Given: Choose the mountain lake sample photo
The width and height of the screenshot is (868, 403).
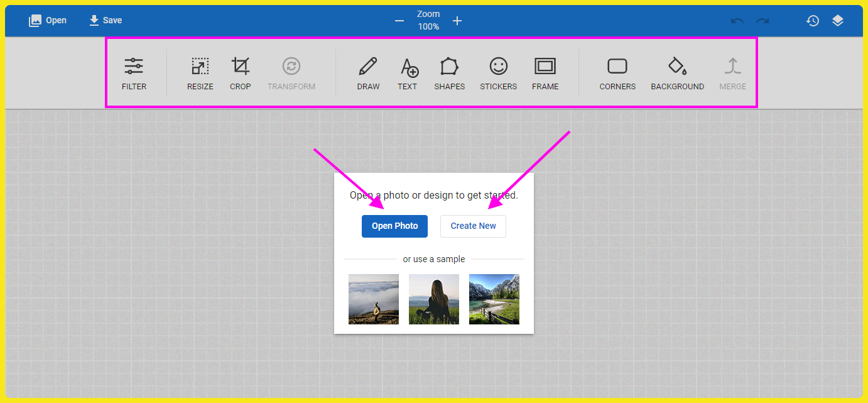Looking at the screenshot, I should 494,299.
